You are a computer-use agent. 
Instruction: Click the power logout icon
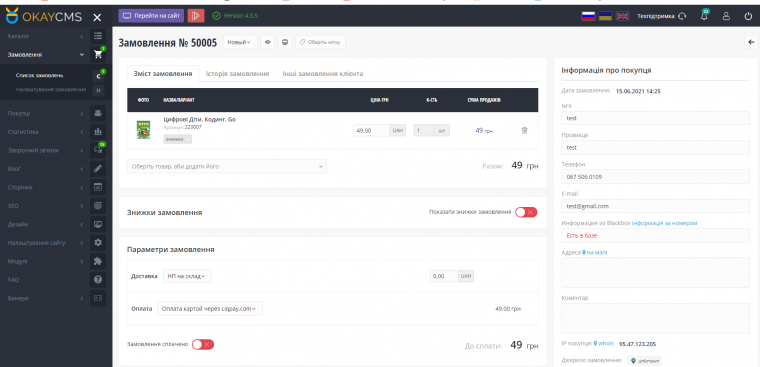(x=748, y=16)
